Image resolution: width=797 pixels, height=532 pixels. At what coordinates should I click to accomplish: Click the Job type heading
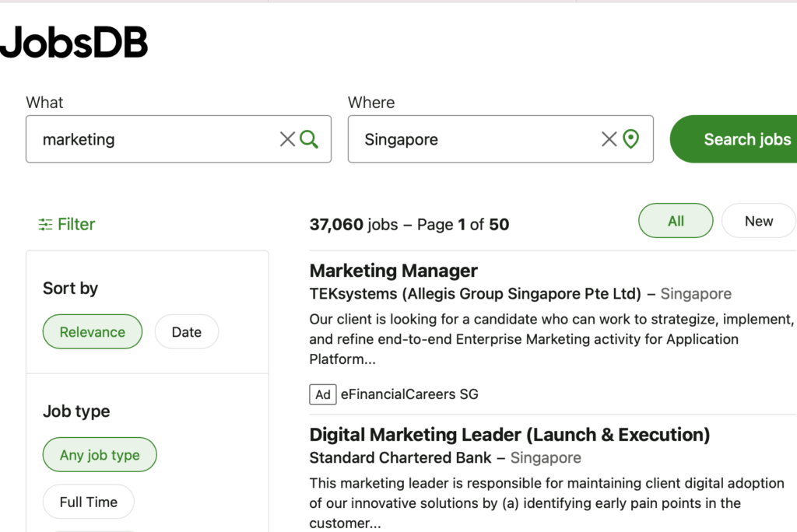(76, 411)
